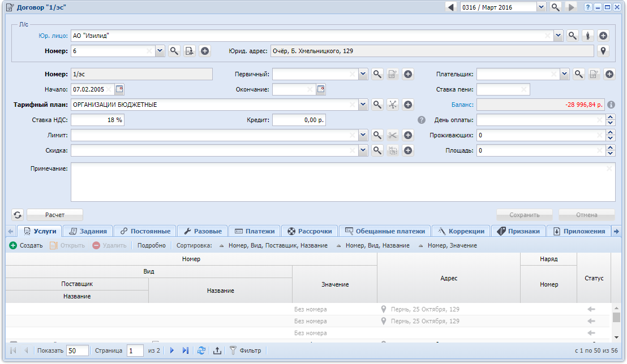Click balance info icon next to -28 996,84
Viewport: 627px width, 364px height.
pos(611,105)
